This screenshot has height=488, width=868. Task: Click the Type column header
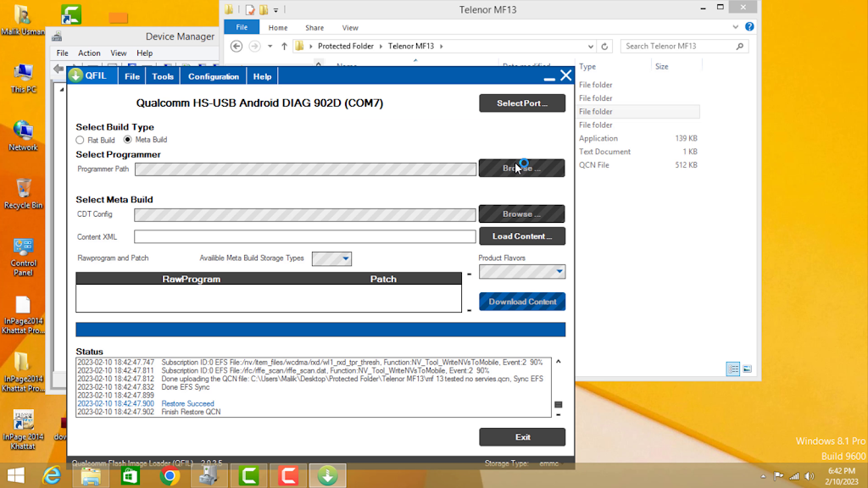pyautogui.click(x=587, y=66)
